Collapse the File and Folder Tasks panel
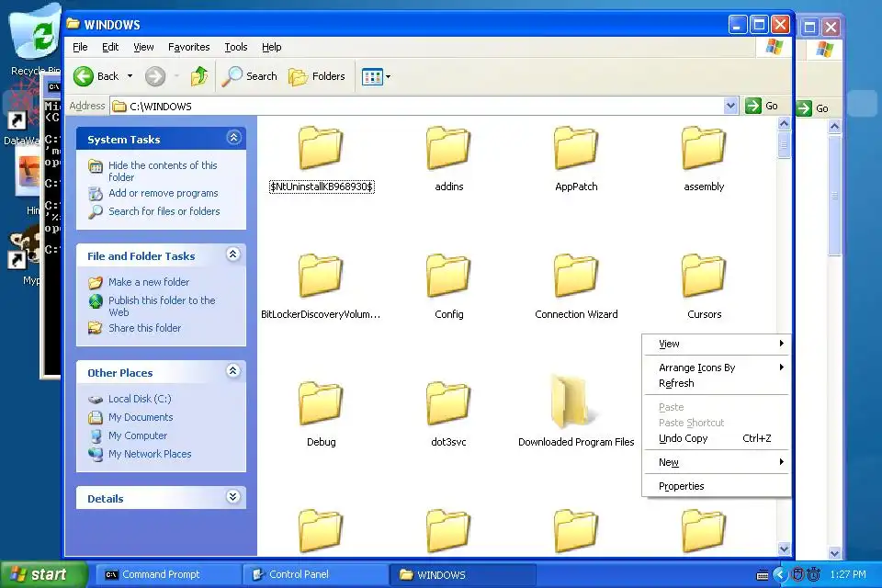Image resolution: width=882 pixels, height=588 pixels. coord(232,254)
